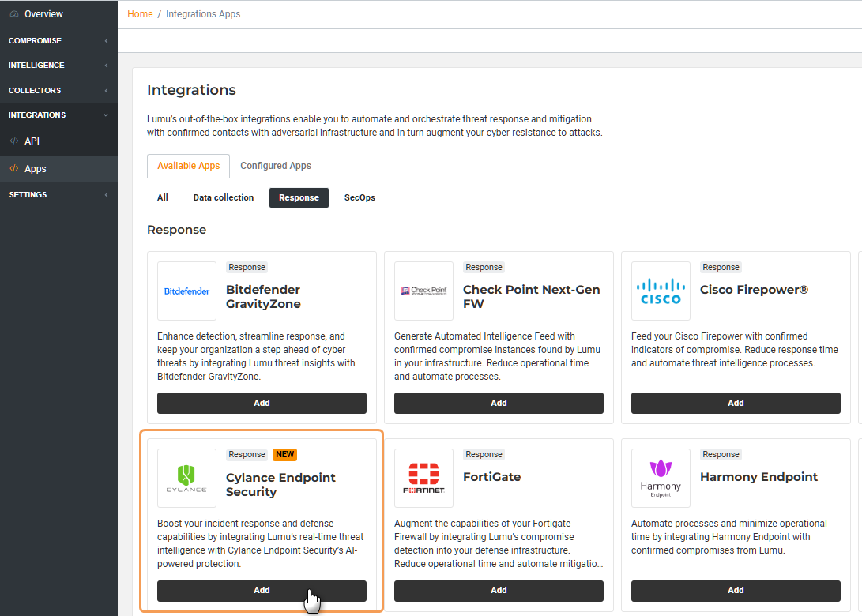Go to Home breadcrumb link
The width and height of the screenshot is (862, 616).
pyautogui.click(x=140, y=14)
